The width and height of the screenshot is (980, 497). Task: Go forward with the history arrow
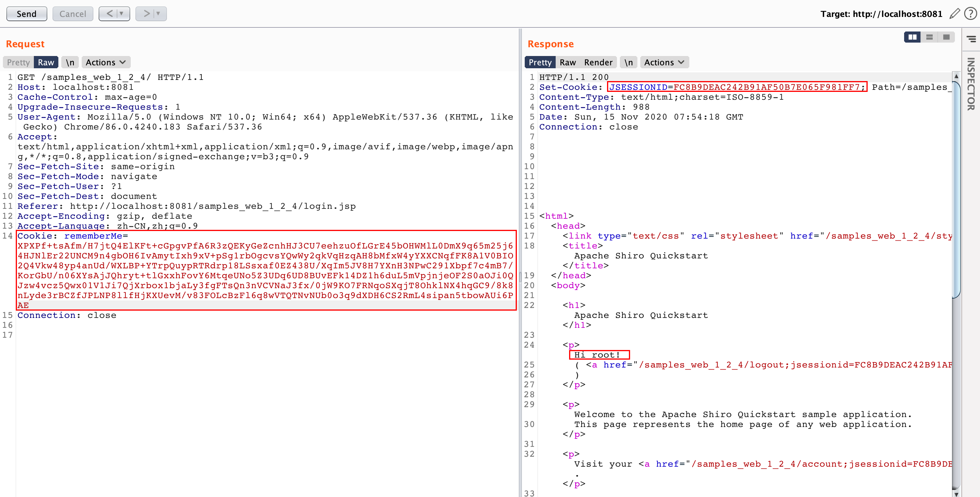147,14
